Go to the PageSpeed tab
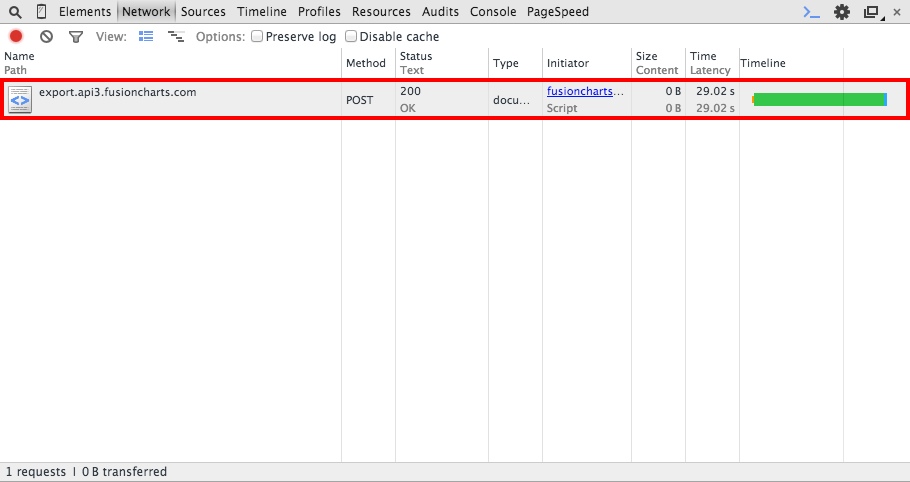910x482 pixels. point(558,12)
